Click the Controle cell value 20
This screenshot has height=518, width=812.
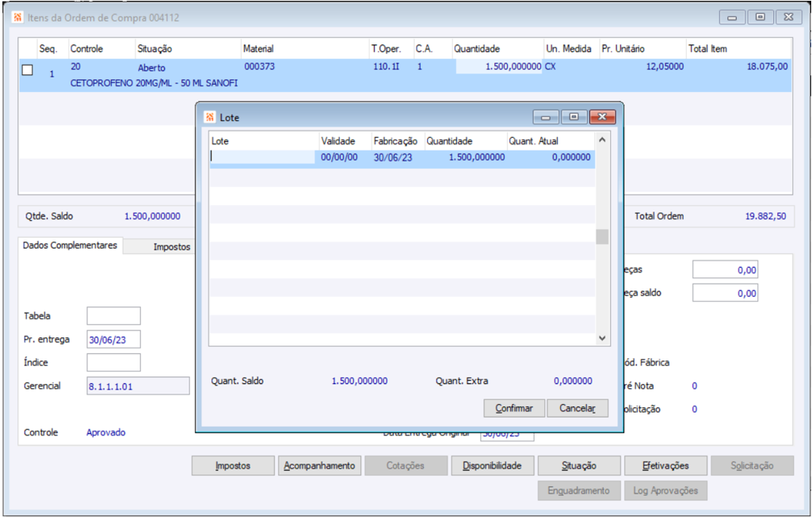click(75, 67)
